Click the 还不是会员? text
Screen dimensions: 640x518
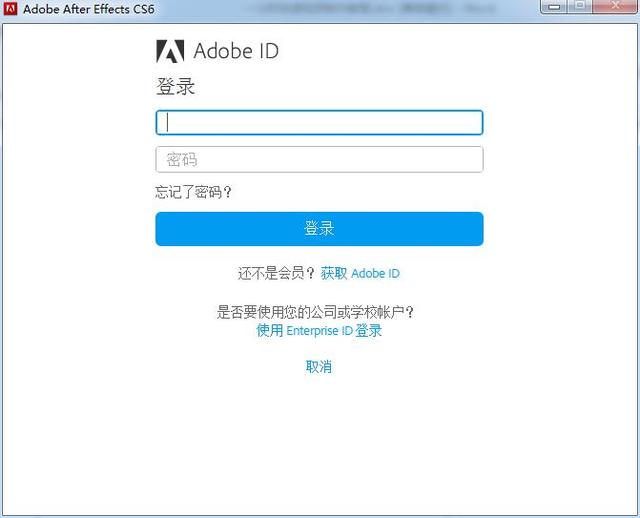pos(276,273)
